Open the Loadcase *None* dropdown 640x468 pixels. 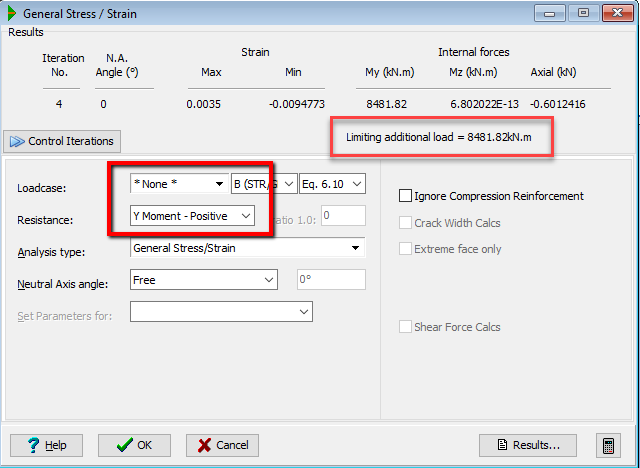coord(179,184)
